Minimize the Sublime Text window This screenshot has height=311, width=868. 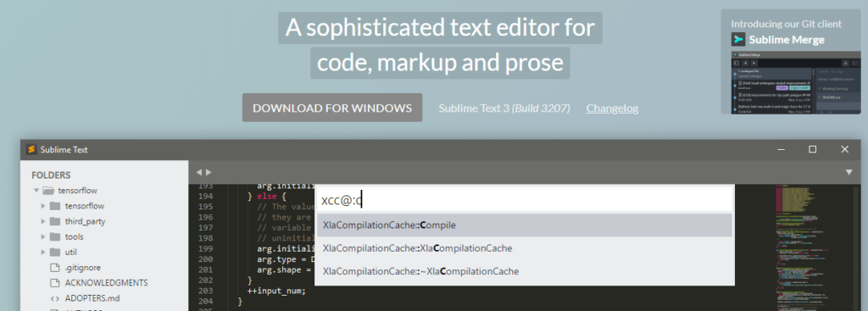tap(781, 149)
